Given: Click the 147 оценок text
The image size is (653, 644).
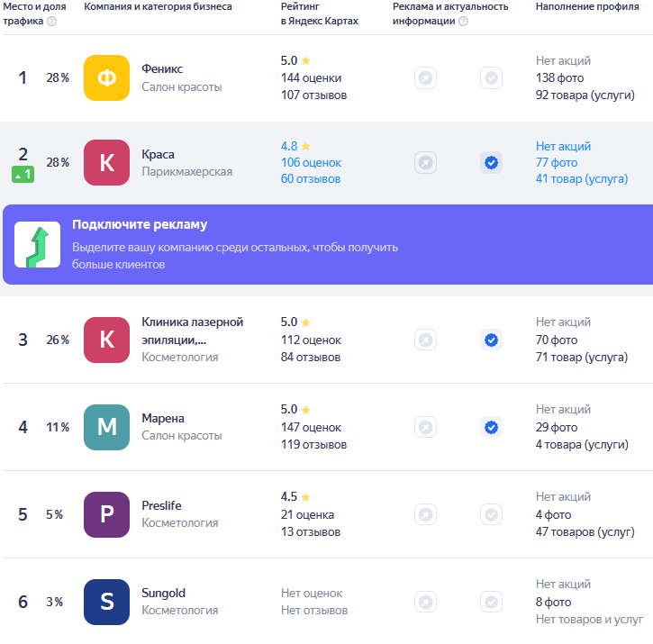Looking at the screenshot, I should click(x=311, y=428).
